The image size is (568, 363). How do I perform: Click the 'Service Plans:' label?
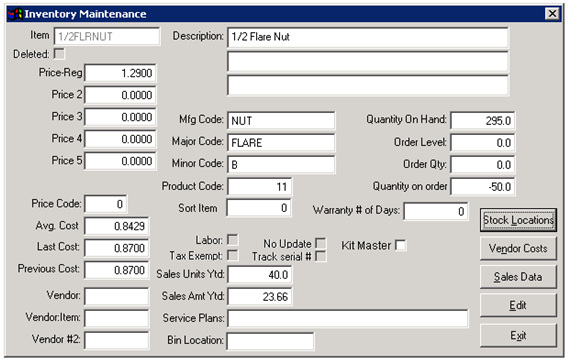(193, 318)
